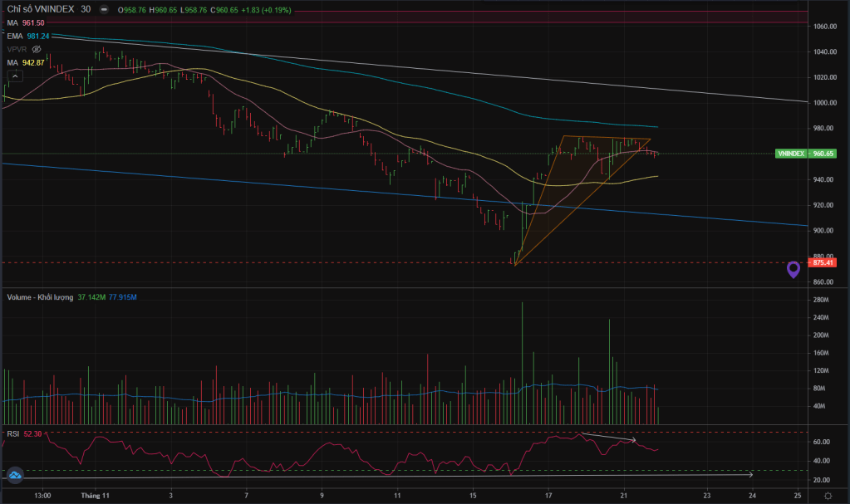
Task: Click the TradingView cloud logo badge
Action: pos(15,475)
